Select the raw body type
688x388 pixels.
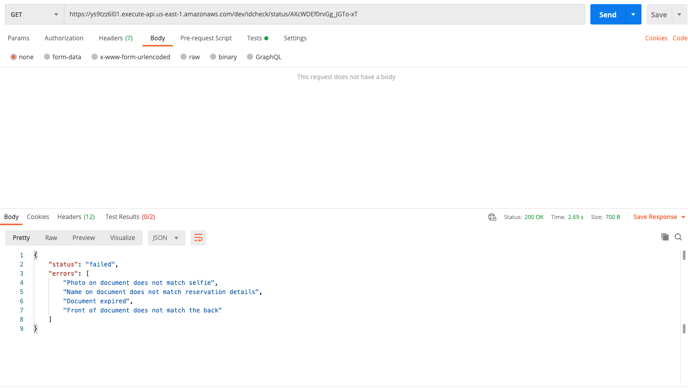190,57
